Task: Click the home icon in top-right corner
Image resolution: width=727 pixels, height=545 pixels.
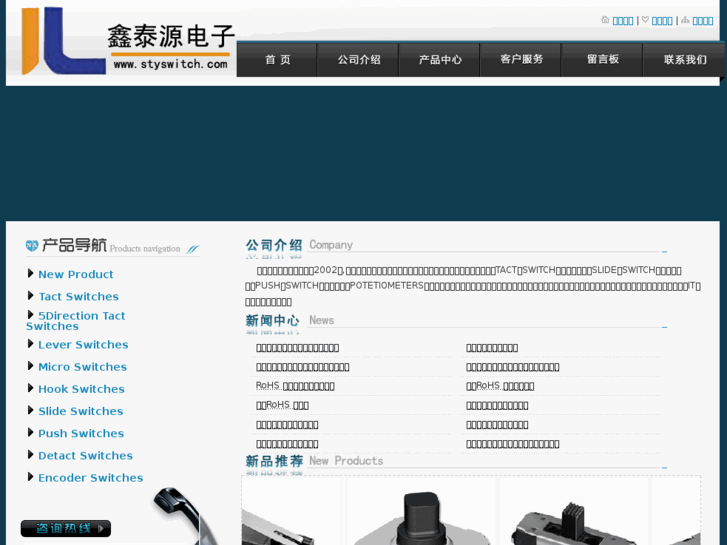Action: [605, 20]
